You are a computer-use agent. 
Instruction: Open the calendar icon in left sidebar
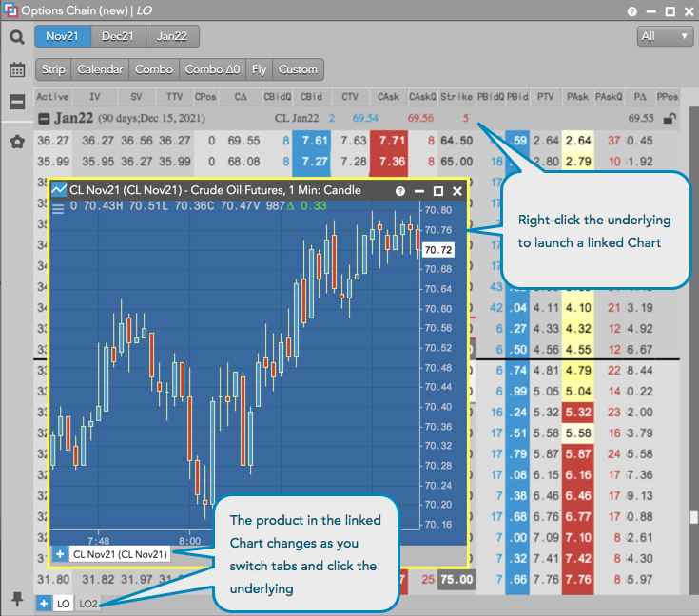tap(17, 69)
